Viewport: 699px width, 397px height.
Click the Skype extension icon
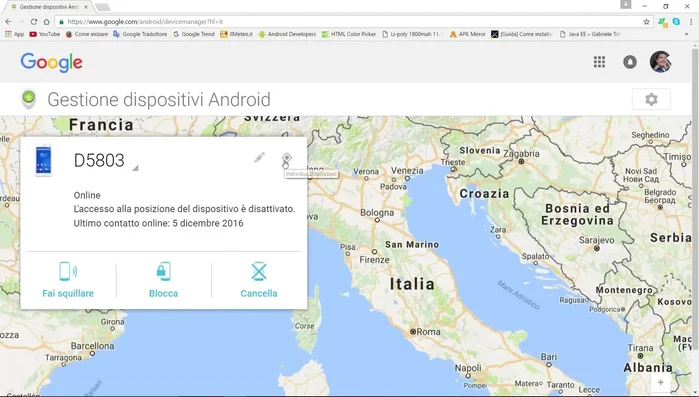676,21
